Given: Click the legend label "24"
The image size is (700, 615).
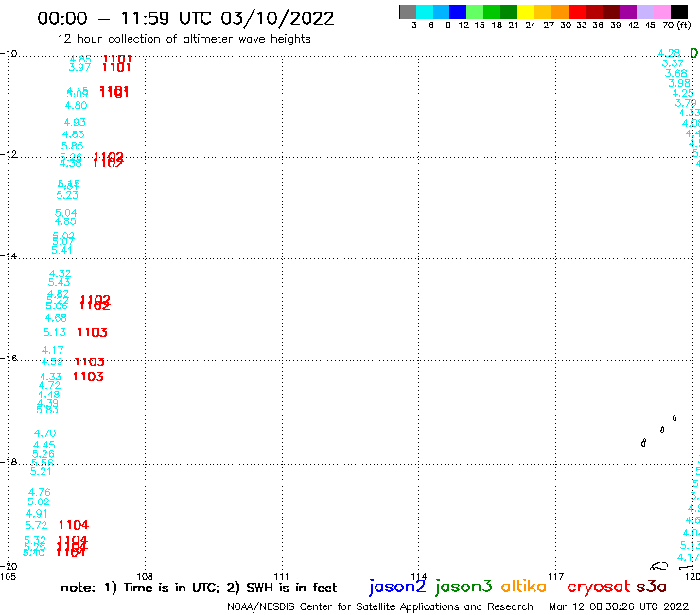Looking at the screenshot, I should (531, 26).
